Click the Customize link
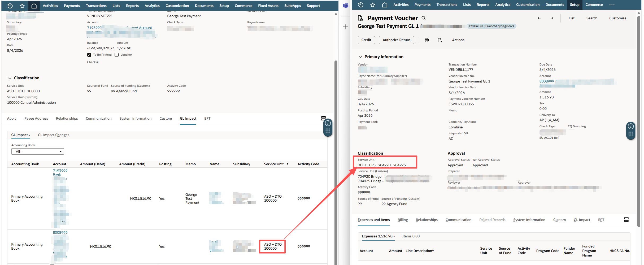 [x=618, y=18]
